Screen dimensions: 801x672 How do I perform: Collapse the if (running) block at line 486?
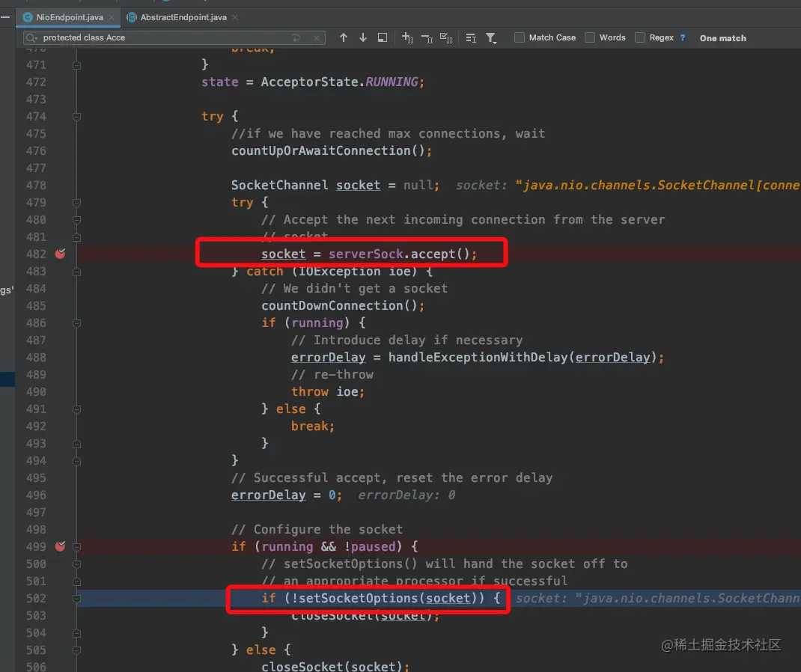pyautogui.click(x=76, y=323)
